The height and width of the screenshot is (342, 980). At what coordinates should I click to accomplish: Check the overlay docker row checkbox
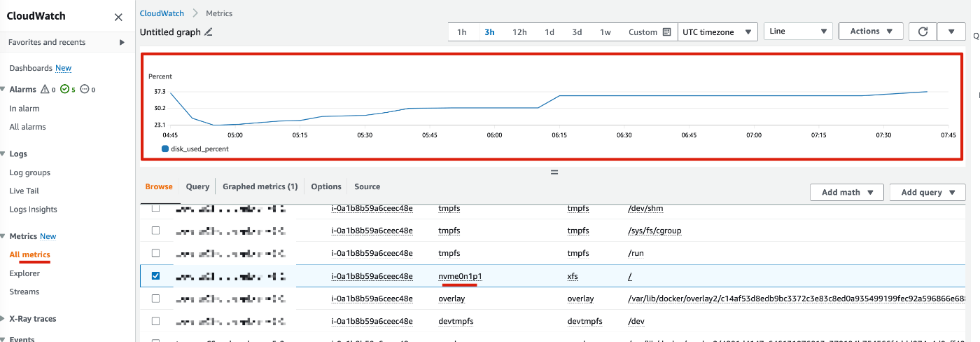point(155,299)
